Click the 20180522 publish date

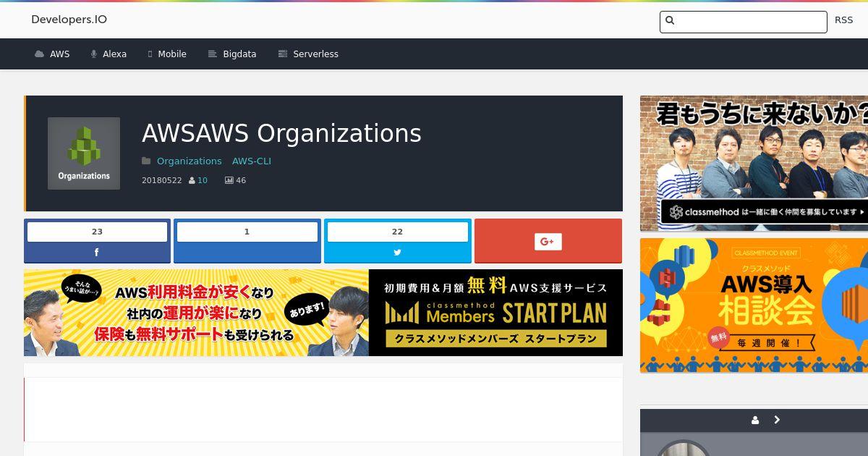pos(162,180)
